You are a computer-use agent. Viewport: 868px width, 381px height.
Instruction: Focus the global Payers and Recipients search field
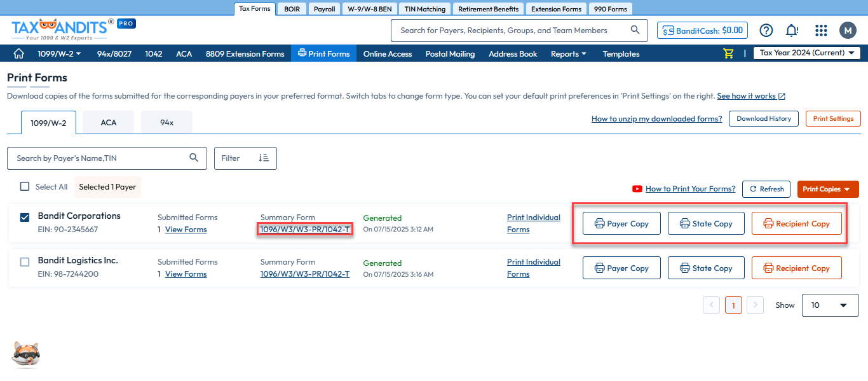[x=519, y=30]
